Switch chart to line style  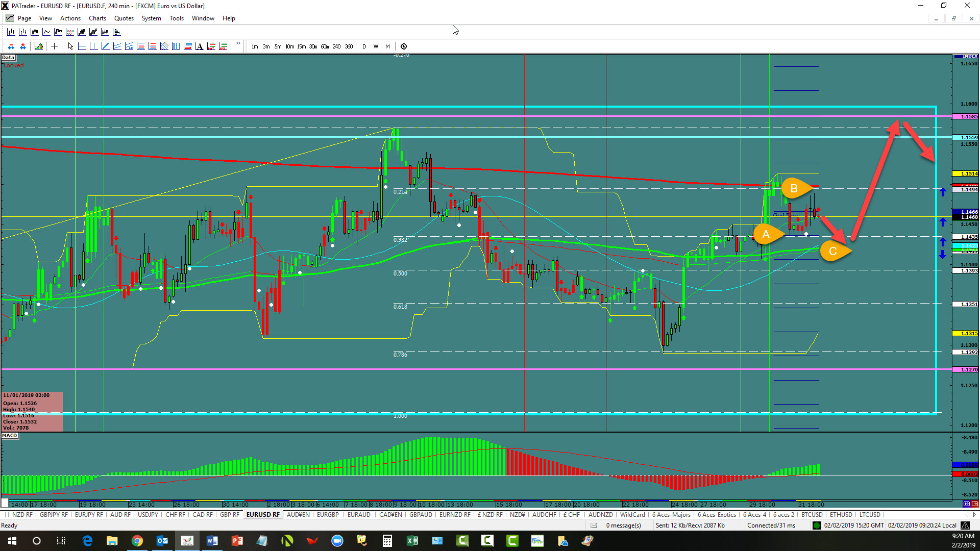46,32
